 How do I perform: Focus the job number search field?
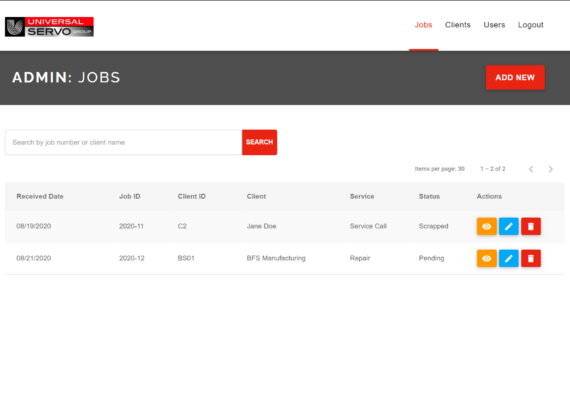pos(124,142)
